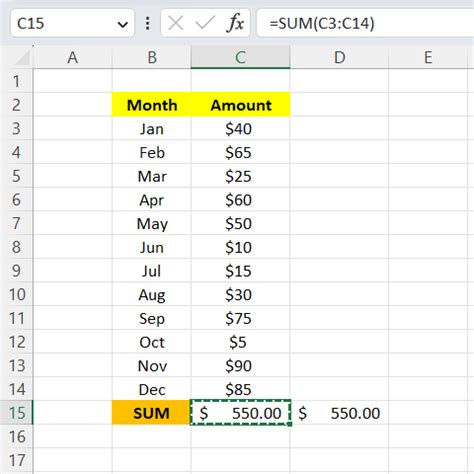Click the fill handle on cell C15
This screenshot has width=474, height=474.
pos(290,424)
